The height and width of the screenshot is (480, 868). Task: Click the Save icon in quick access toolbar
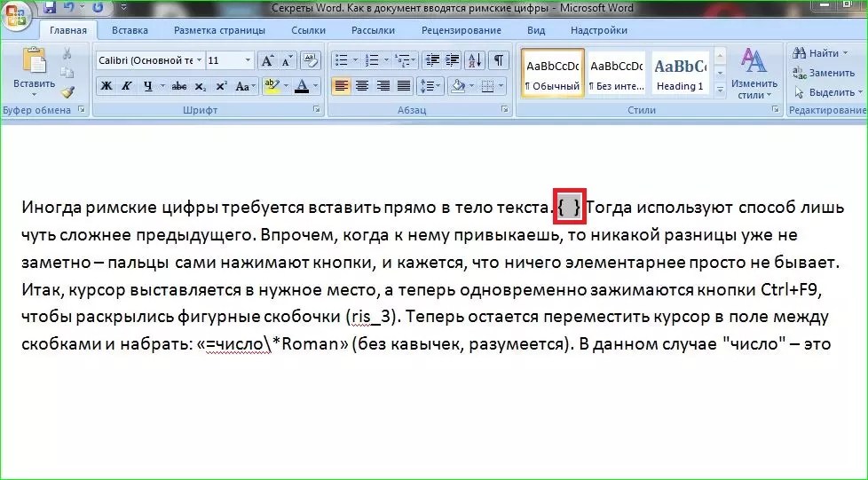[49, 8]
